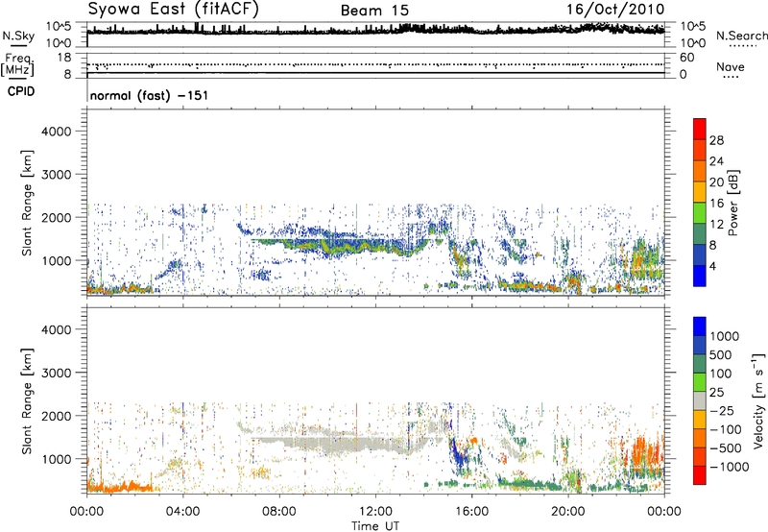Screen dimensions: 768x532
Task: Click the 'Nave' legend label
Action: click(730, 66)
